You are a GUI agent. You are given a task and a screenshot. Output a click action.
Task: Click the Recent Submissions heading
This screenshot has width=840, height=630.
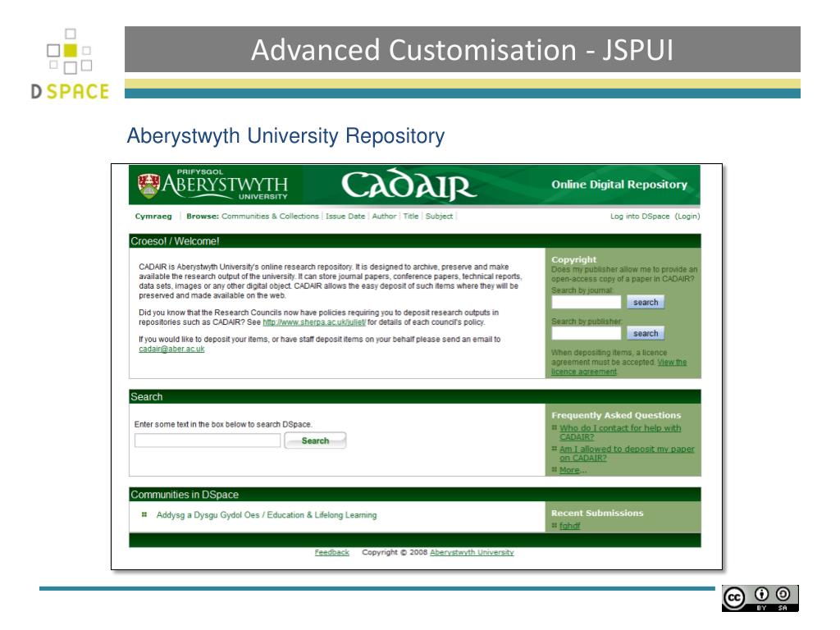click(x=597, y=514)
